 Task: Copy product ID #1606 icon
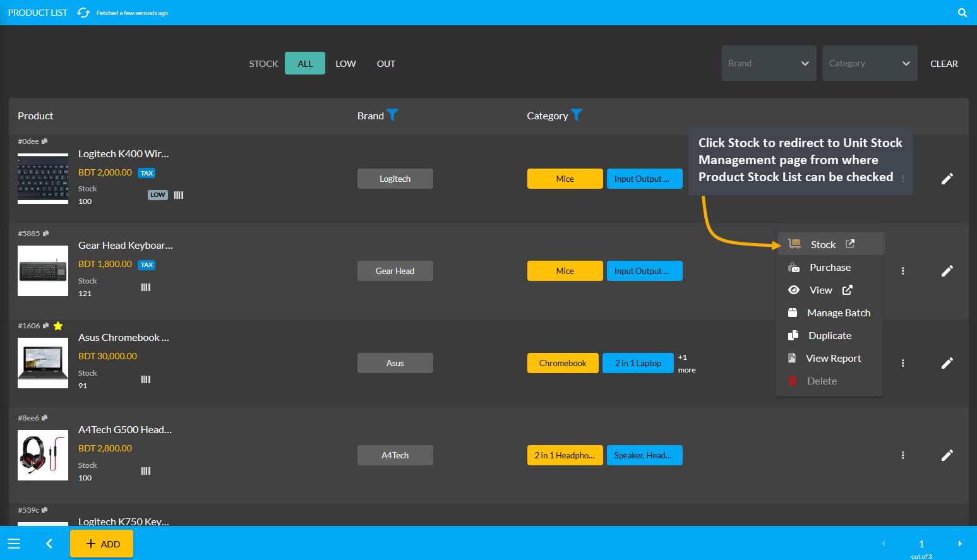45,326
